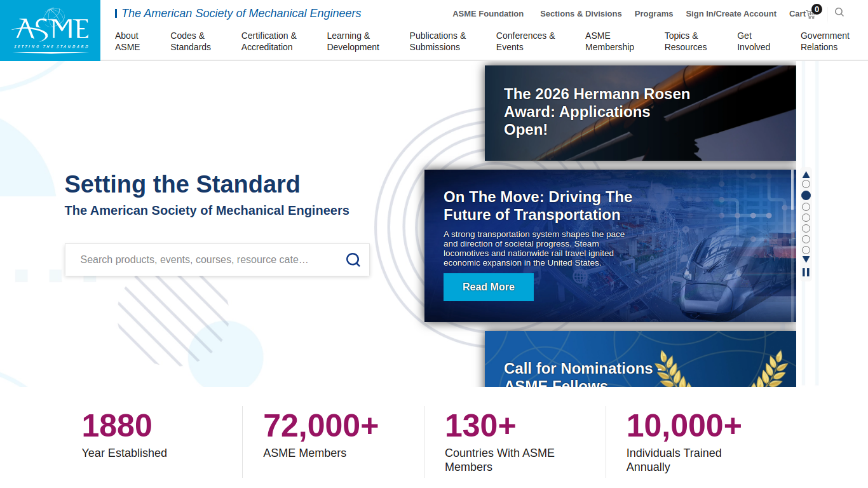The width and height of the screenshot is (868, 488).
Task: Visit the Programs link
Action: 654,13
